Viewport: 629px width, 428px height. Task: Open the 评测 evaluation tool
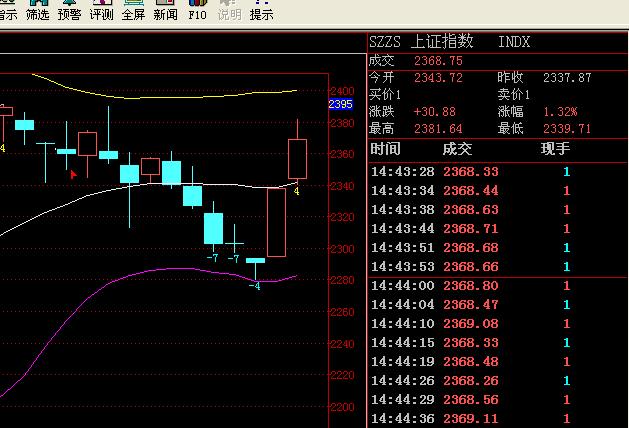pos(101,11)
